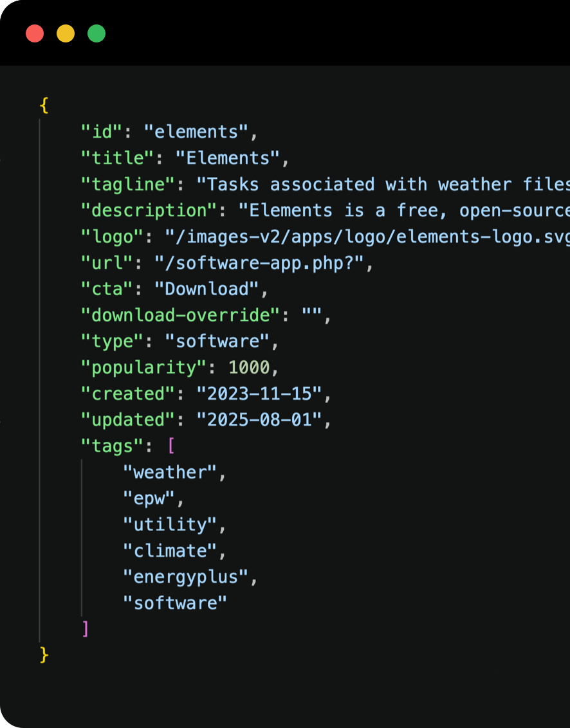Image resolution: width=570 pixels, height=728 pixels.
Task: Click the "created" key
Action: (x=128, y=394)
